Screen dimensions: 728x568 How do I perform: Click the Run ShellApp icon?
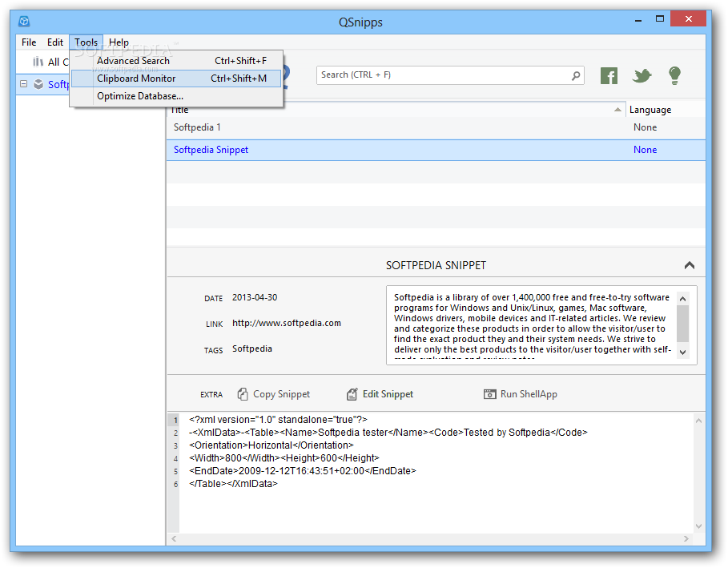(x=489, y=394)
